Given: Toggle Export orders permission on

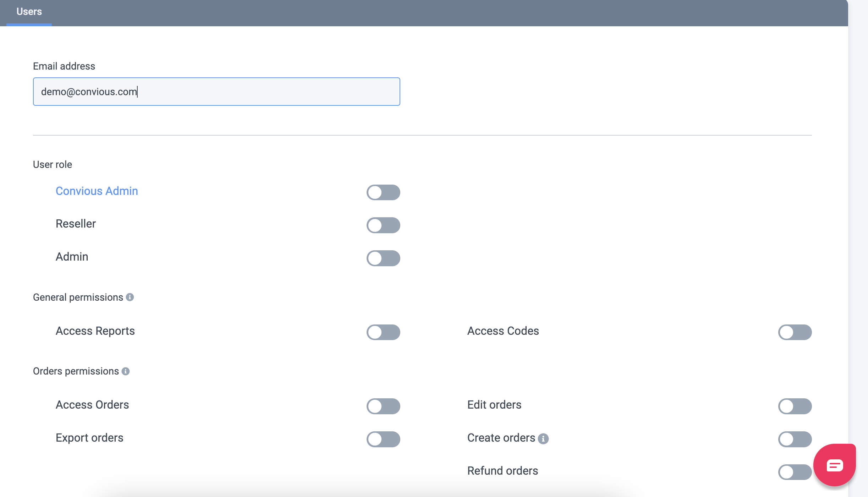Looking at the screenshot, I should tap(383, 439).
